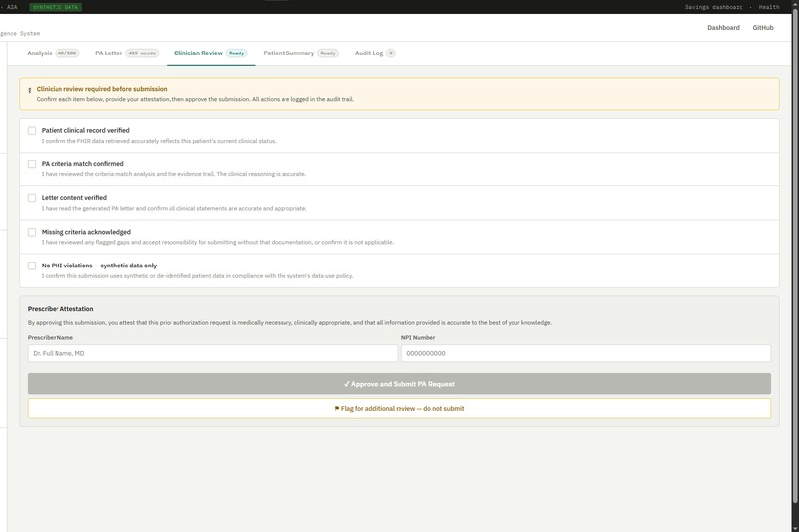Screen dimensions: 799x532
Task: Click Approve and Submit PA Request
Action: pyautogui.click(x=399, y=384)
